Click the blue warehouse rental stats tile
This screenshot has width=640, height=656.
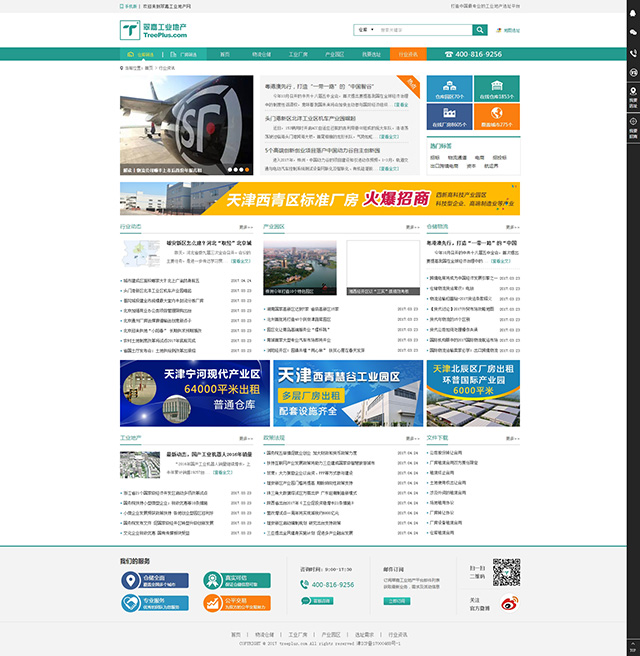point(449,90)
